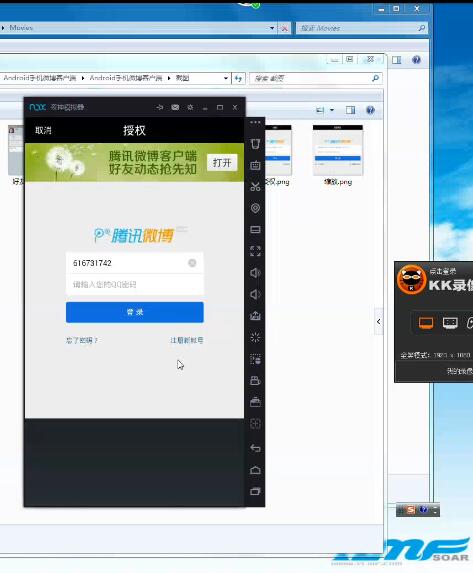
Task: Click the Android home icon in Nox sidebar
Action: point(256,470)
